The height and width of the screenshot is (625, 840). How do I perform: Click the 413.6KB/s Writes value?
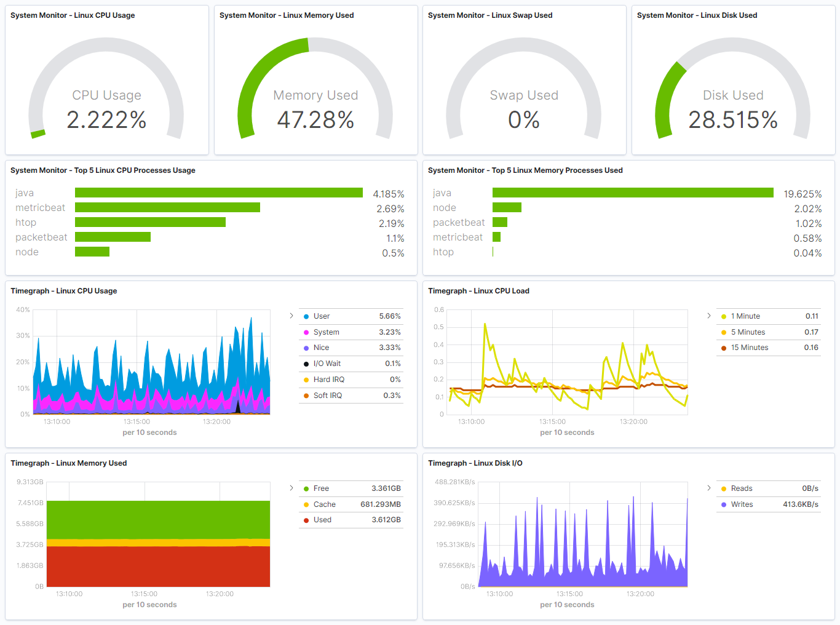tap(801, 504)
